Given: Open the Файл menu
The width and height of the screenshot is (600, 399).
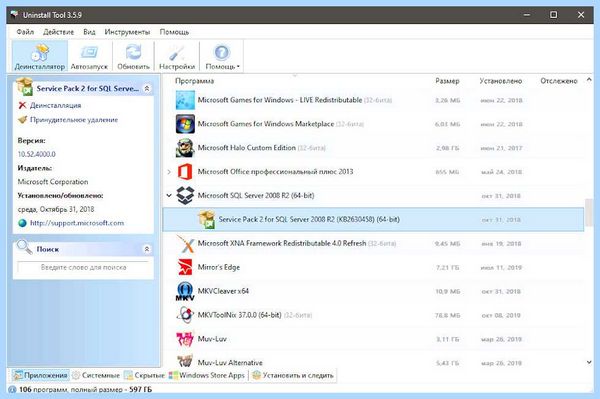Looking at the screenshot, I should click(25, 32).
